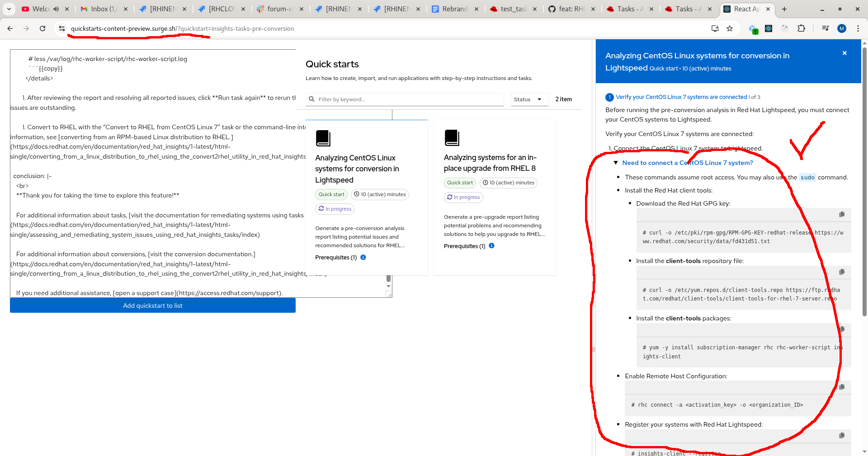Viewport: 868px width, 456px height.
Task: Mute the YouTube tab audio
Action: (56, 9)
